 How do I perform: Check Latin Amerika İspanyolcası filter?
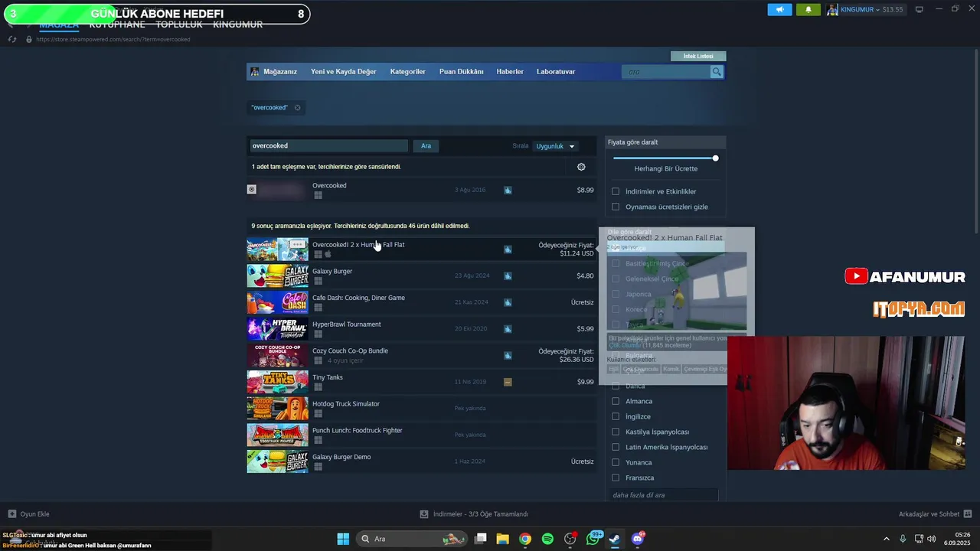[616, 447]
